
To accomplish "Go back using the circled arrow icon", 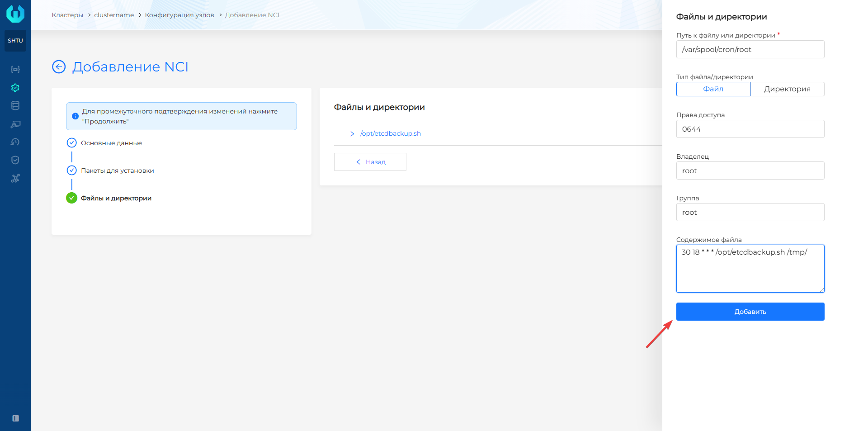I will (59, 67).
